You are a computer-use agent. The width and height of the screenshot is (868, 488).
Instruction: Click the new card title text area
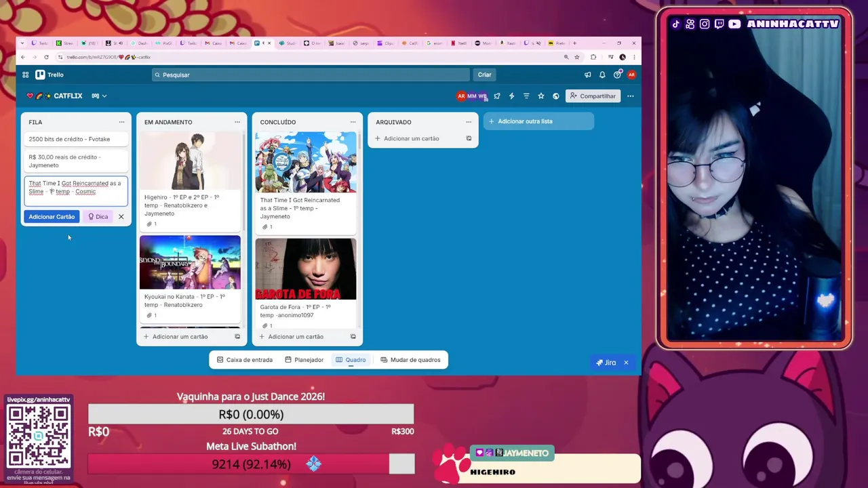(x=75, y=191)
